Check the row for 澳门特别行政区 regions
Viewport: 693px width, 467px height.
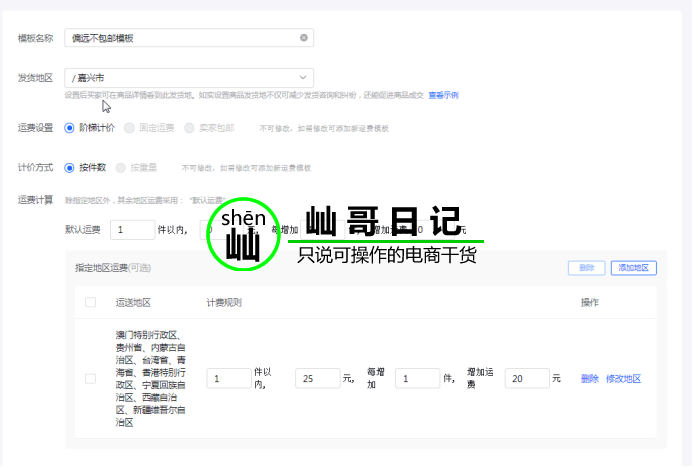point(90,379)
